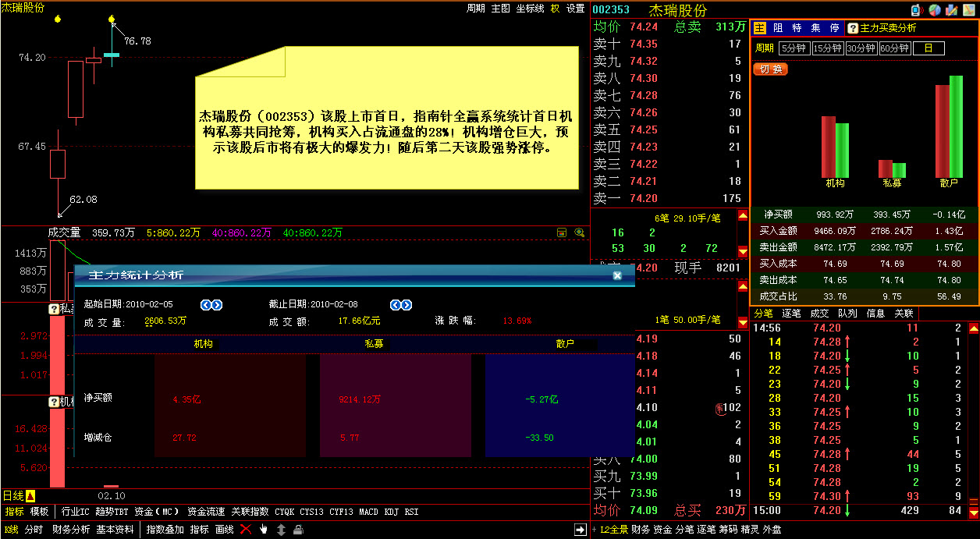Step the 截止日期 back

pyautogui.click(x=396, y=305)
